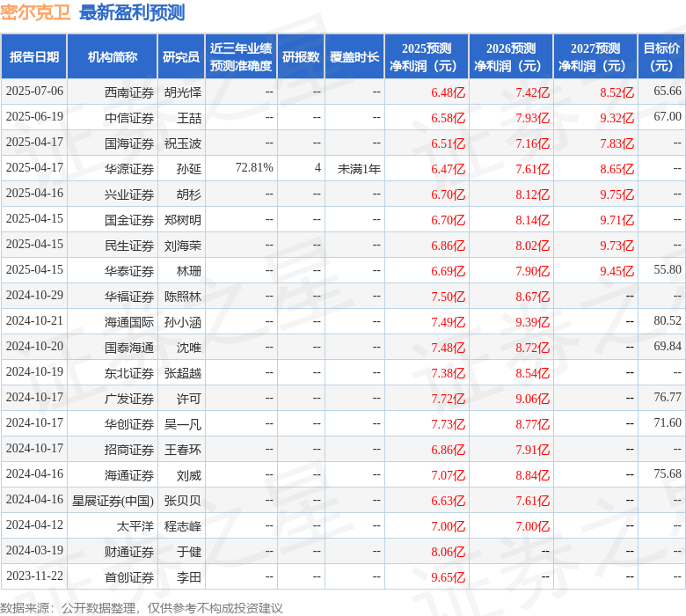Click the 研报数 column header
The height and width of the screenshot is (616, 686).
tap(301, 57)
